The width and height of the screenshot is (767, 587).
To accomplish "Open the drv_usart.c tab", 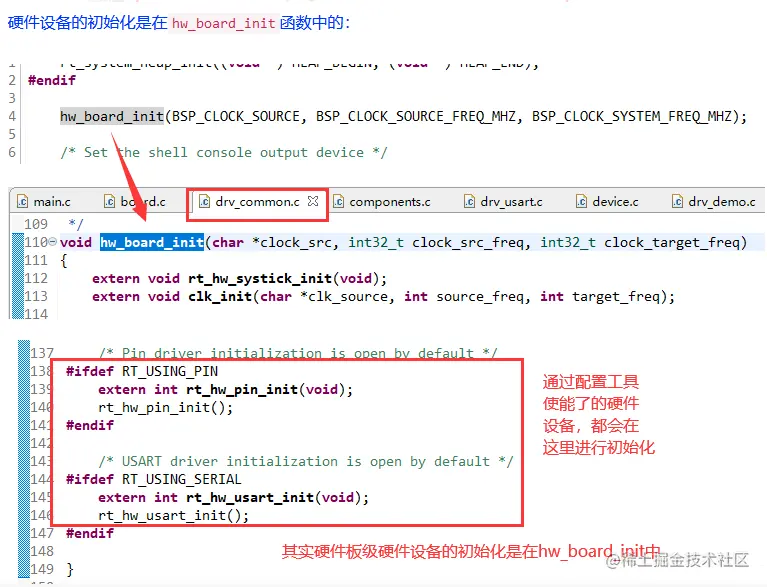I will point(503,202).
